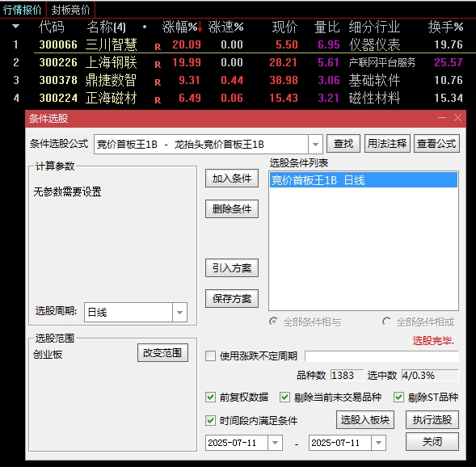Click the 25.57 turnover value
The image size is (476, 467).
(x=449, y=62)
